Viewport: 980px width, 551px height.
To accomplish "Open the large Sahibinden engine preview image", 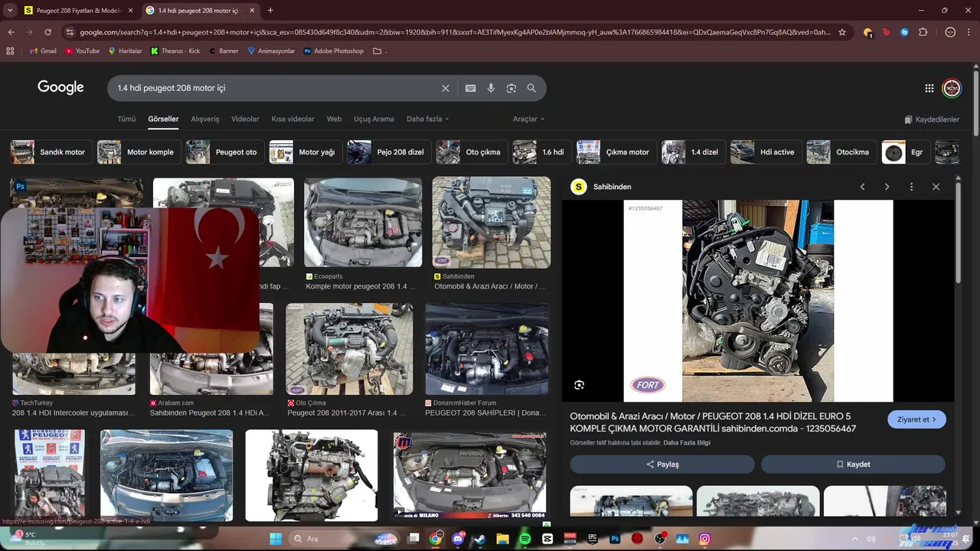I will 758,301.
